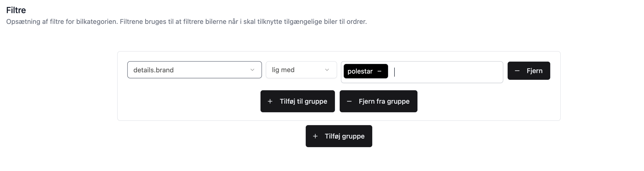This screenshot has width=644, height=171.
Task: Click the minus icon on Fjern fra gruppe
Action: (349, 101)
